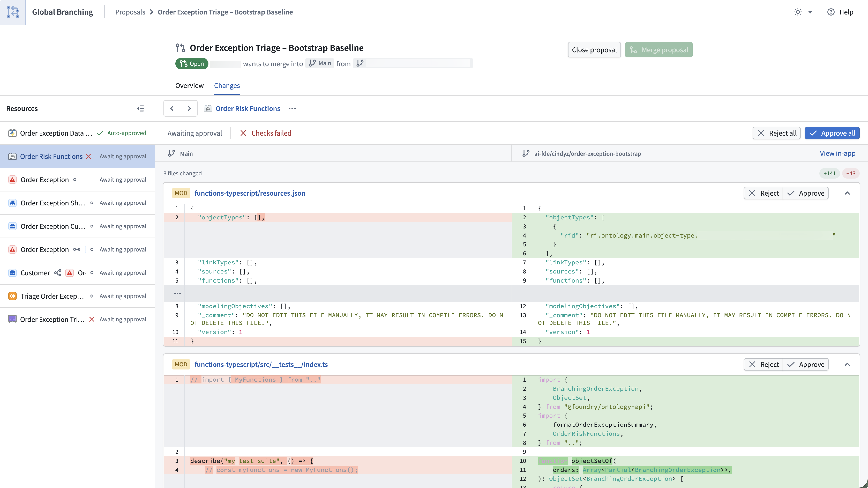Open the Help icon in header

tap(831, 12)
